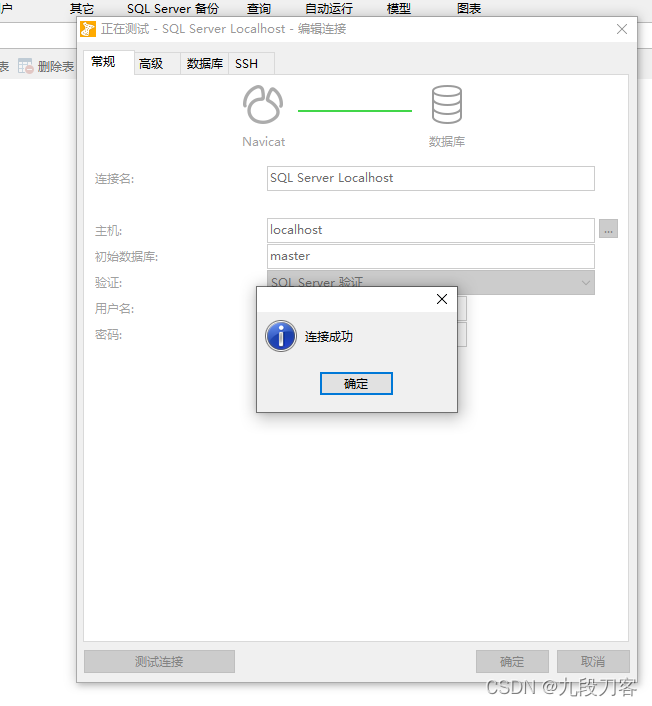Open SQL Server 备份 in the main window toolbar
The height and width of the screenshot is (706, 652).
173,9
